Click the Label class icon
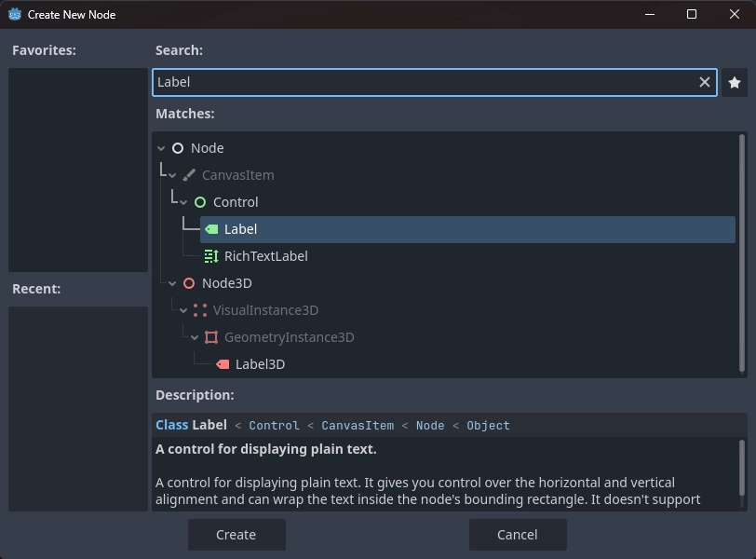Viewport: 756px width, 559px height. pos(211,228)
